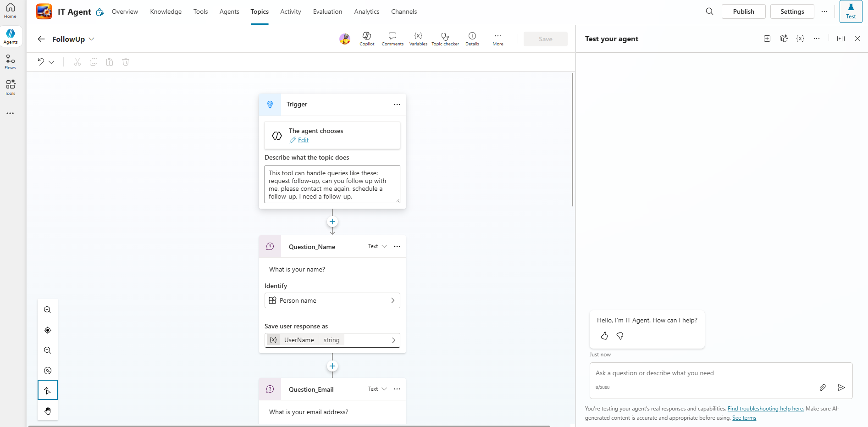
Task: Toggle the selection pointer tool
Action: click(x=48, y=390)
